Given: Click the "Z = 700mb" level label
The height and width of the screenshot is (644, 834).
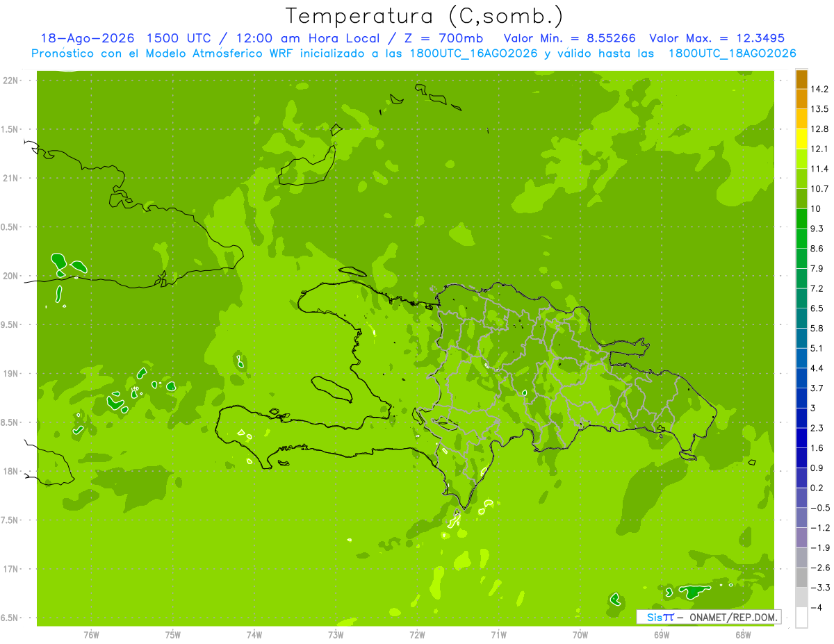Looking at the screenshot, I should coord(444,38).
